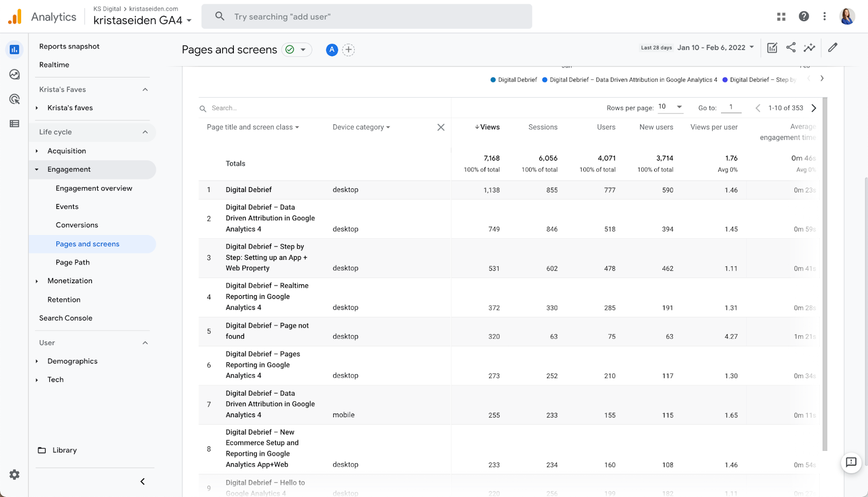Open the Rows per page dropdown

tap(670, 107)
